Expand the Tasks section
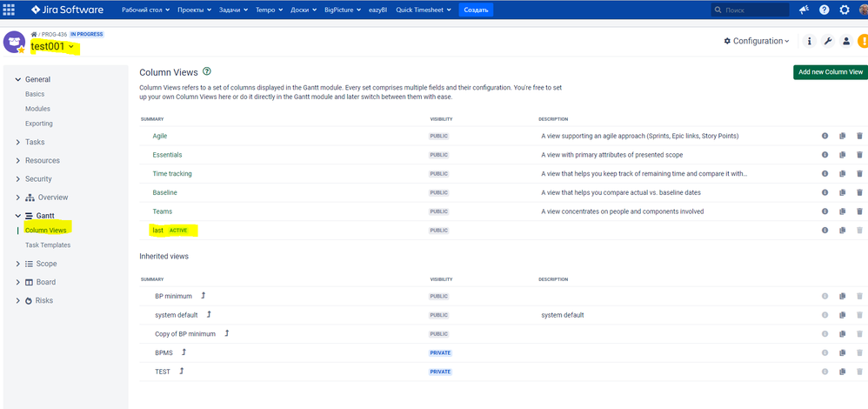The image size is (868, 409). [x=18, y=143]
